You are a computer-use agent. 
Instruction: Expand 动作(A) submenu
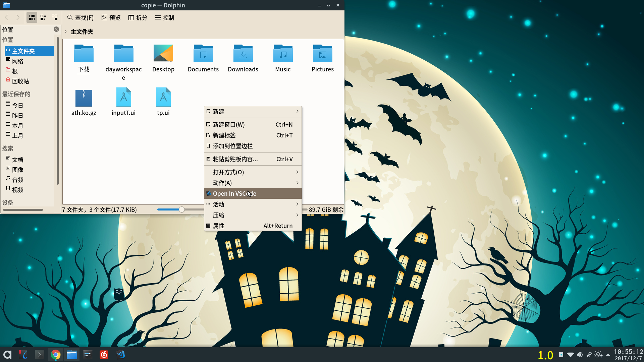tap(253, 183)
